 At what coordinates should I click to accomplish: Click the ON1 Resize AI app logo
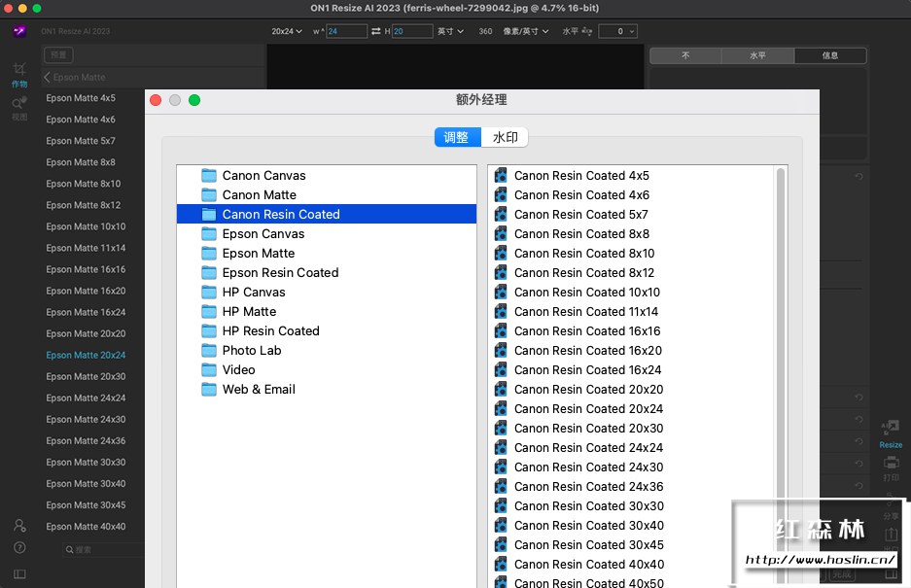click(19, 31)
